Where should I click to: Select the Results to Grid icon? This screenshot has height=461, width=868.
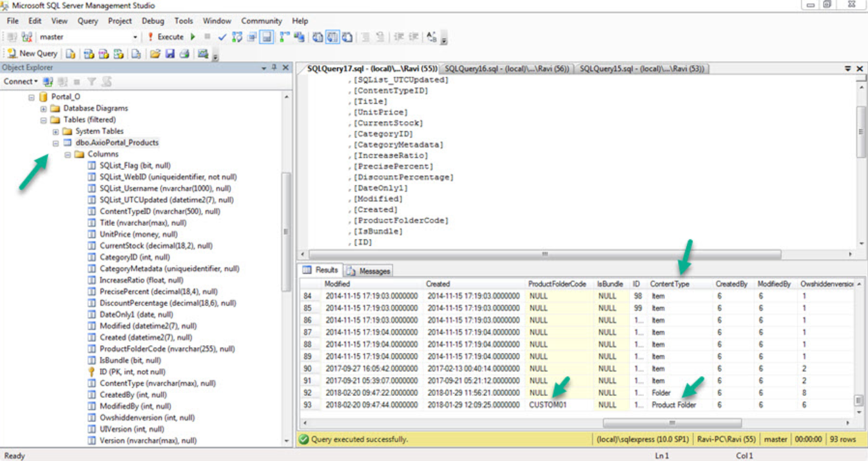coord(333,37)
